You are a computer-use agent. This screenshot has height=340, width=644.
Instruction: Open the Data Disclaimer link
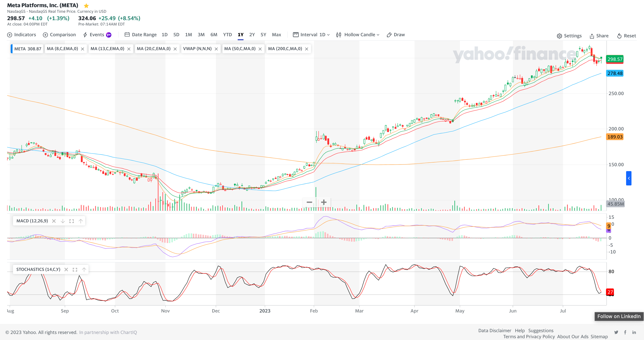(x=494, y=331)
